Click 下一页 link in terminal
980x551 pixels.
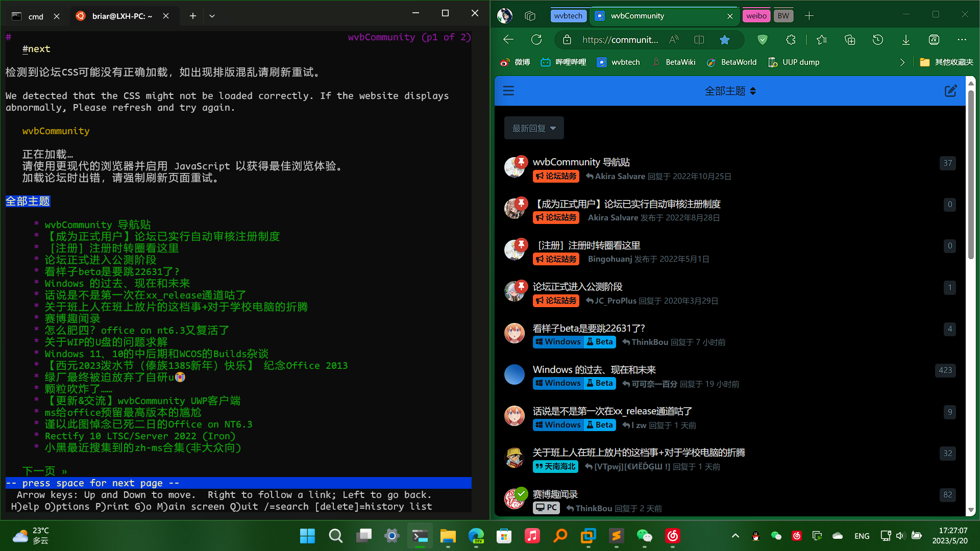coord(44,471)
